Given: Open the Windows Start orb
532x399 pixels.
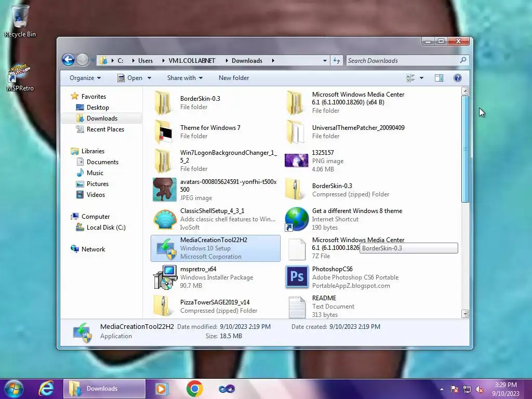Looking at the screenshot, I should (14, 389).
